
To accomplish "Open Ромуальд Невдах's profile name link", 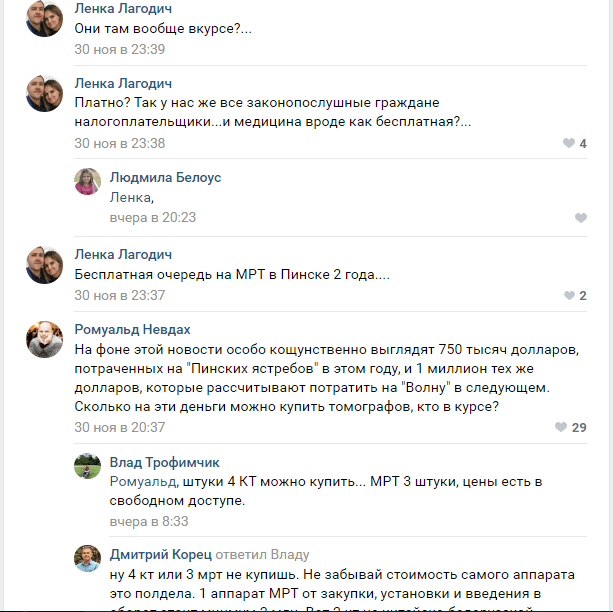I will 132,330.
